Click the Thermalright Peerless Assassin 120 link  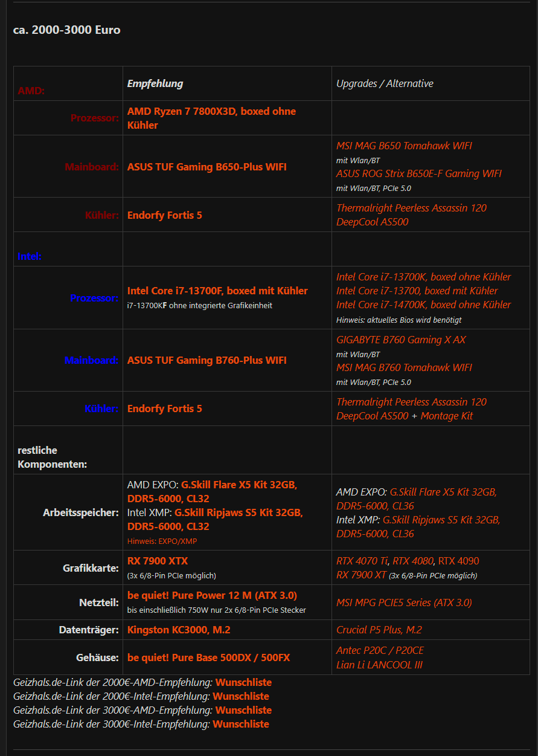(412, 207)
